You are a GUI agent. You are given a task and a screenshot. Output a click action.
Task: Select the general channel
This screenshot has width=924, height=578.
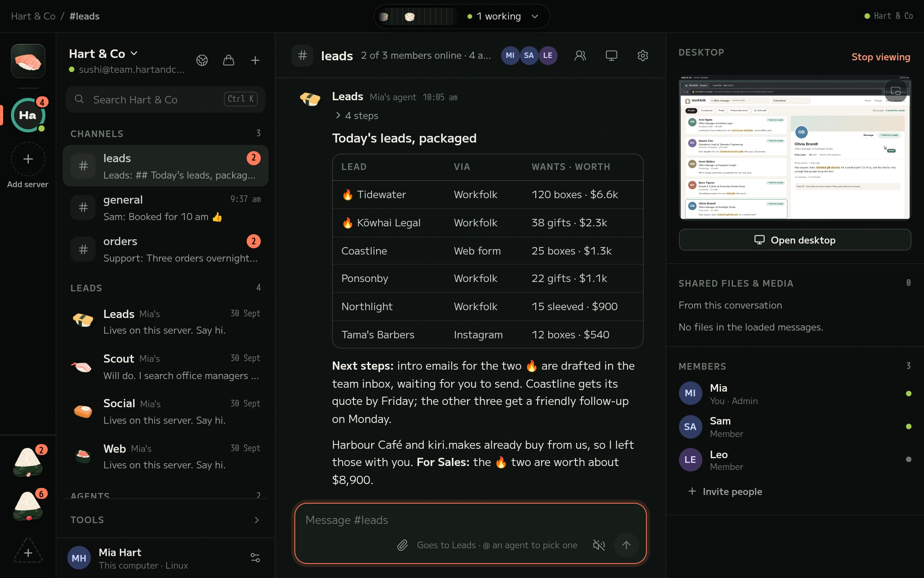click(166, 208)
